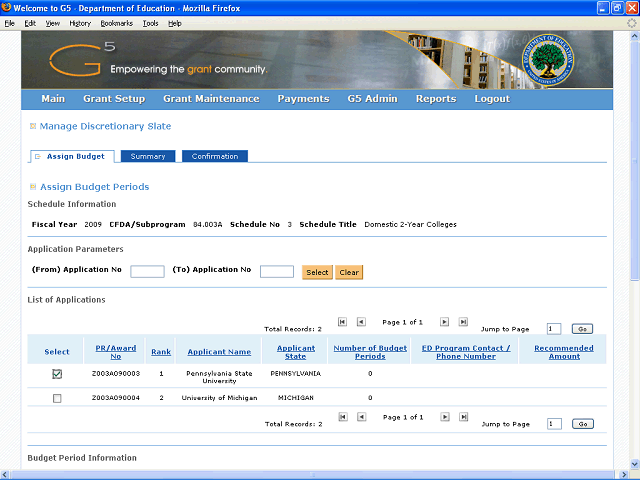Open the Grant Maintenance navigation menu
Image resolution: width=640 pixels, height=480 pixels.
point(211,99)
